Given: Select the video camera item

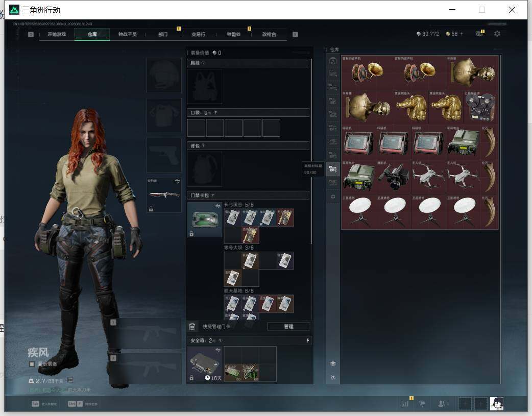Looking at the screenshot, I should coord(394,177).
